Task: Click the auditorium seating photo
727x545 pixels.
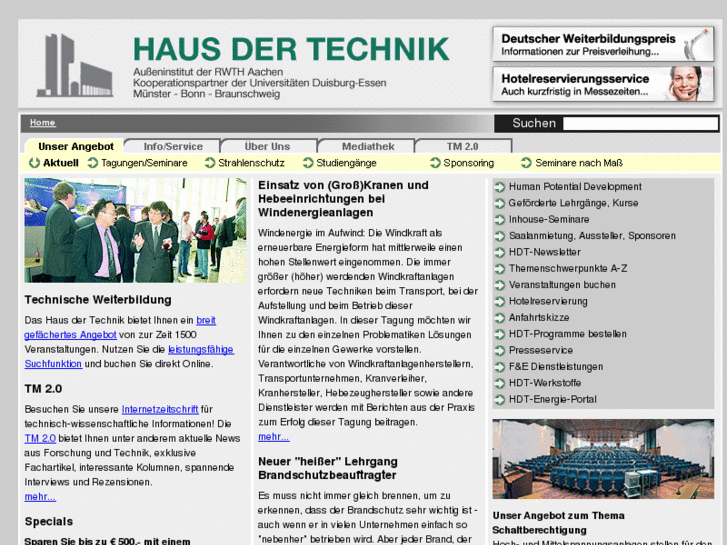Action: point(603,459)
